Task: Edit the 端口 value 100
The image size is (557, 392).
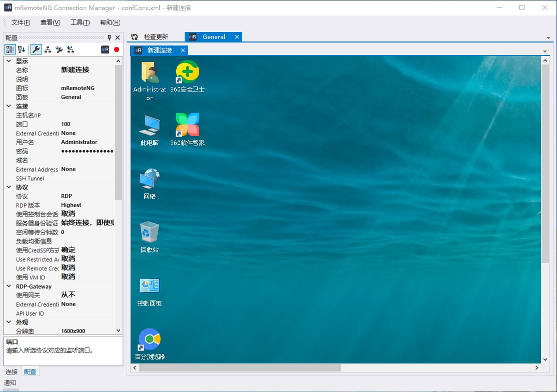Action: (x=66, y=124)
